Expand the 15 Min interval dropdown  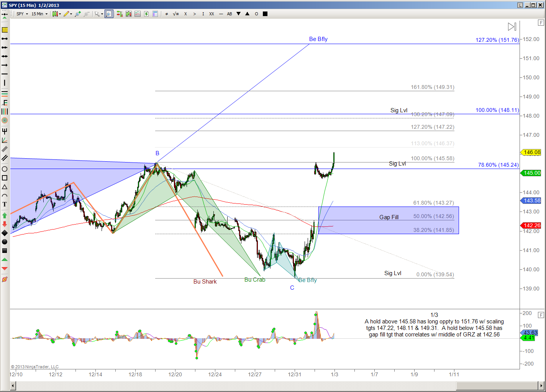click(39, 14)
